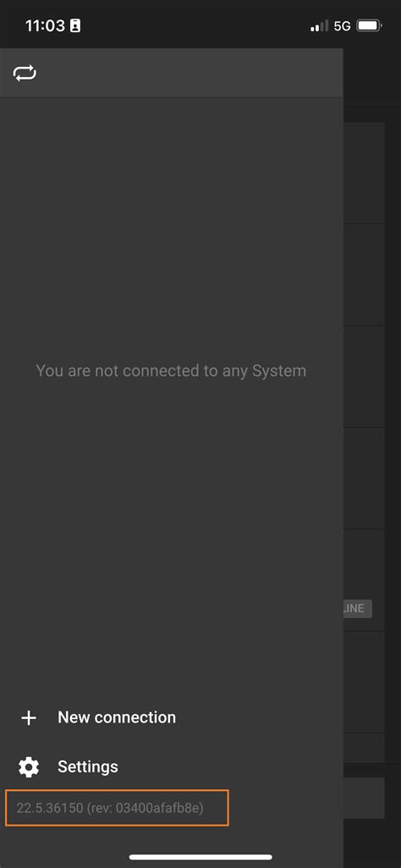The image size is (401, 868).
Task: Tap the 11:03 clock in status bar
Action: (x=45, y=25)
